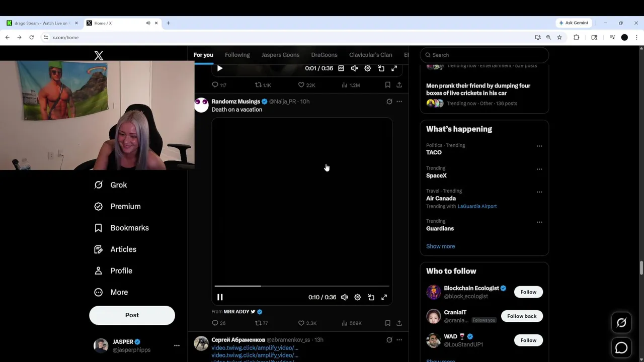644x362 pixels.
Task: View analytics of 1.2M views post
Action: coord(351,85)
